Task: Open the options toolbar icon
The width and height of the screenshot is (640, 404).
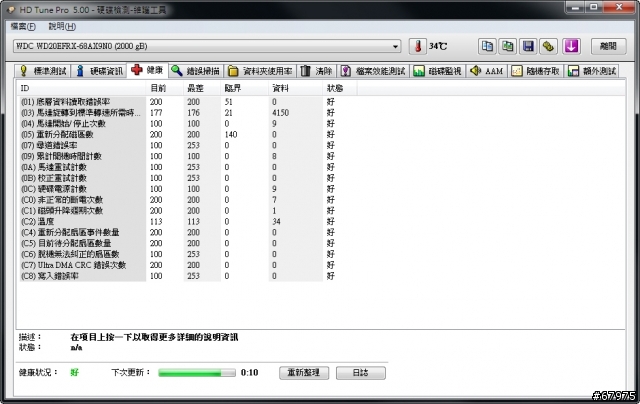Action: pyautogui.click(x=548, y=46)
